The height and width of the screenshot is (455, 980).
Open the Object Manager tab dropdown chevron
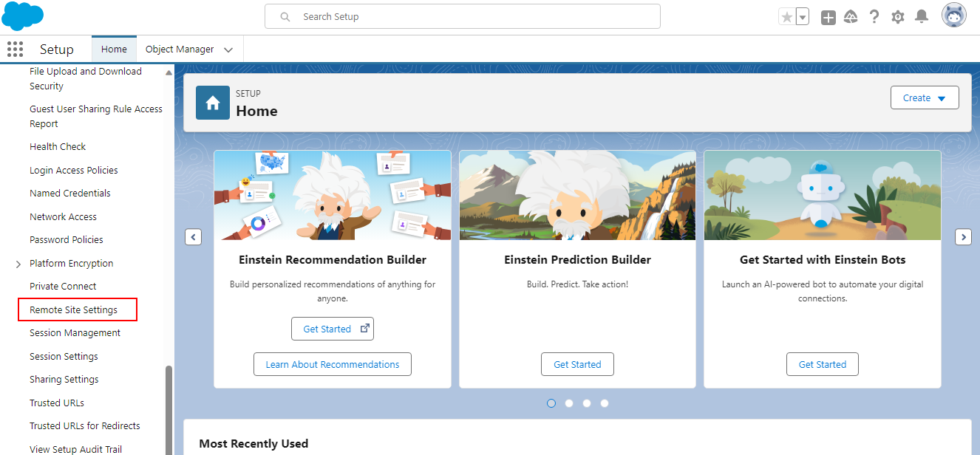click(x=228, y=50)
